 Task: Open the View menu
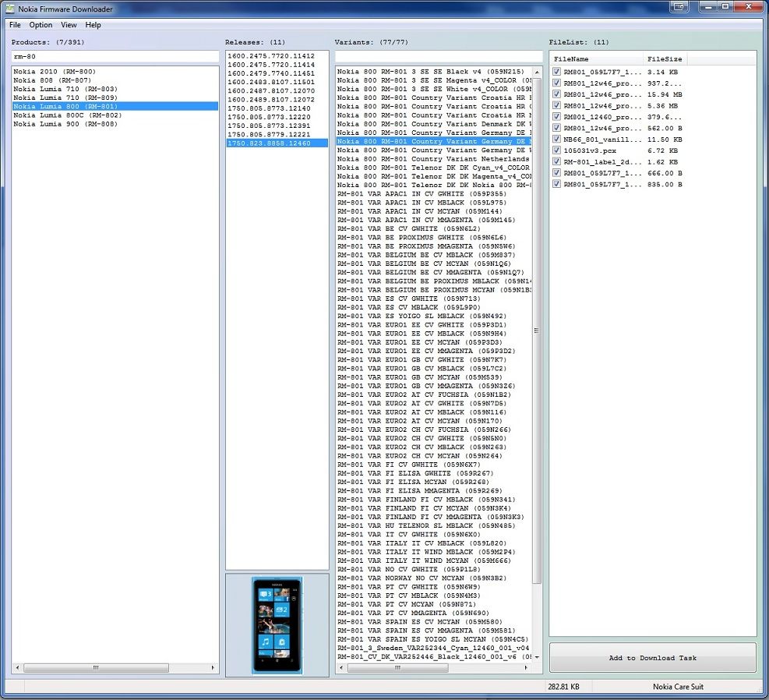point(69,24)
